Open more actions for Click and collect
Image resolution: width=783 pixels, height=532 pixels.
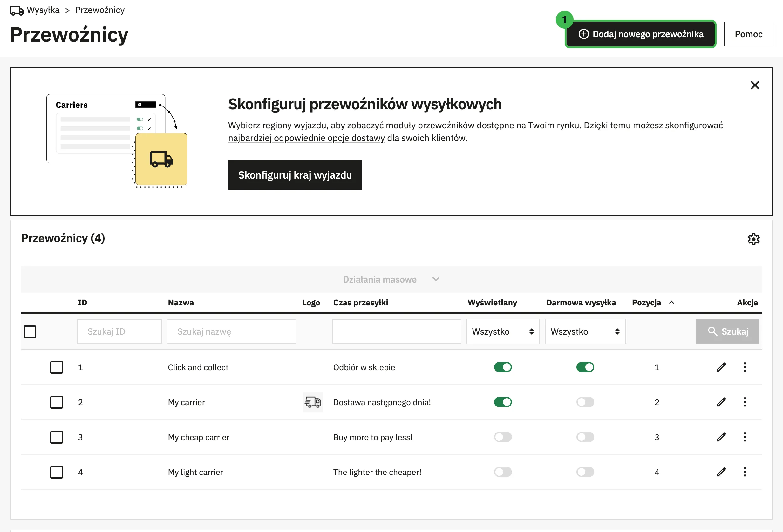tap(745, 367)
